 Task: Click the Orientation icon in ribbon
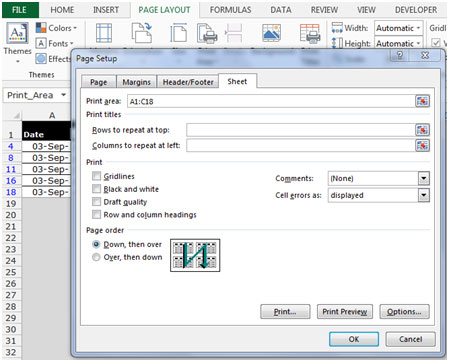tap(142, 32)
